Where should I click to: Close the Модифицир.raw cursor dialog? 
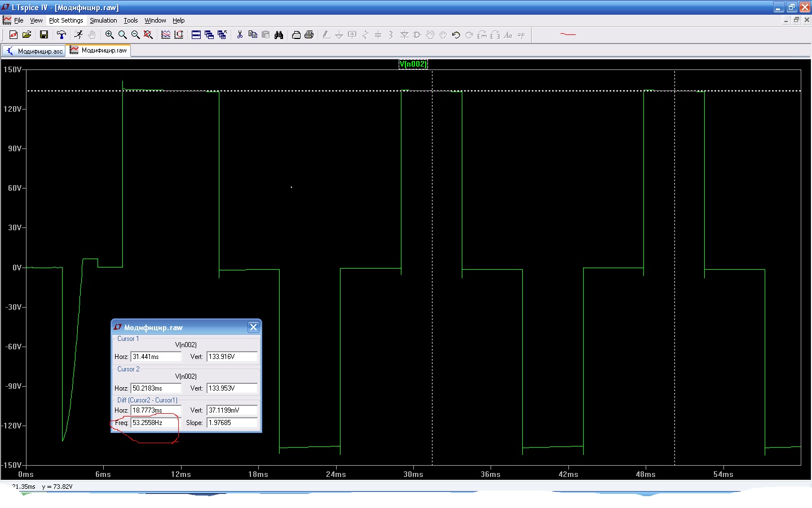point(253,327)
